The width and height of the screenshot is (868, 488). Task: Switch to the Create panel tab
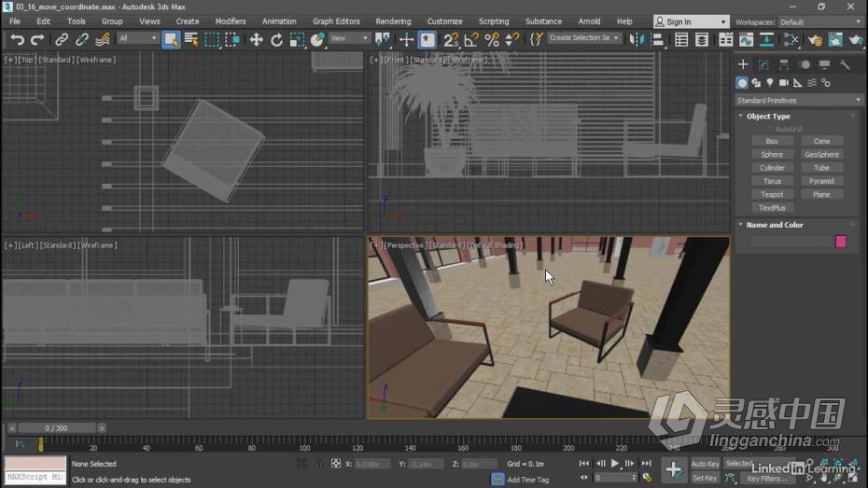743,64
